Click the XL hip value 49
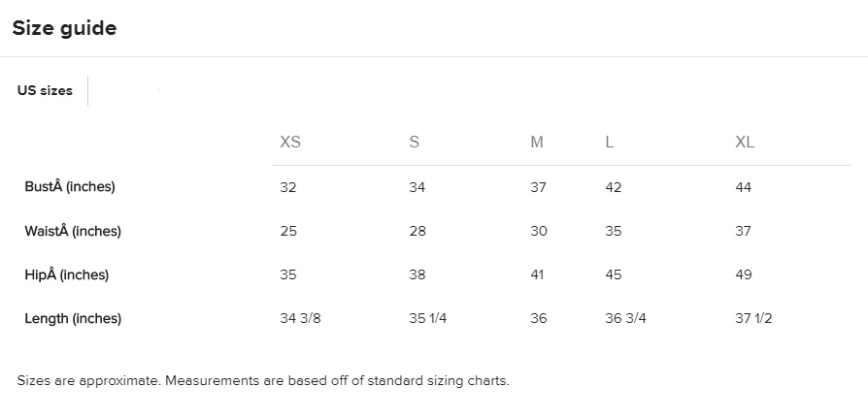Screen dimensions: 868x418 pos(744,274)
